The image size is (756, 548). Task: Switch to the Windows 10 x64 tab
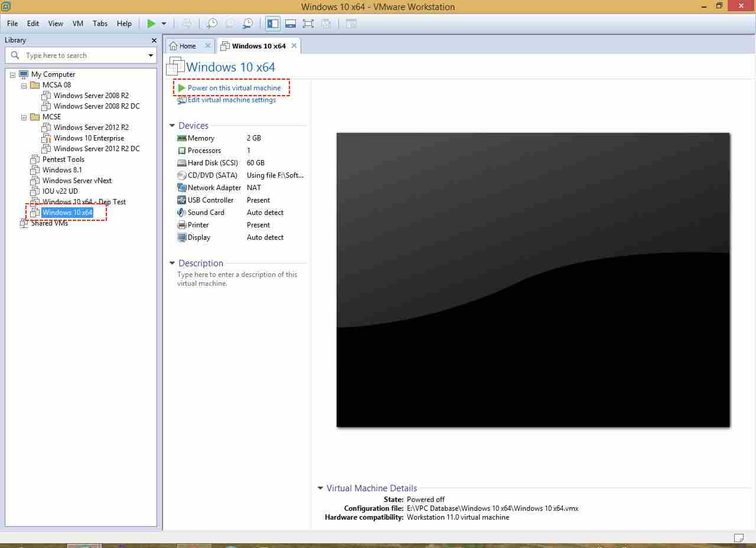click(x=259, y=46)
